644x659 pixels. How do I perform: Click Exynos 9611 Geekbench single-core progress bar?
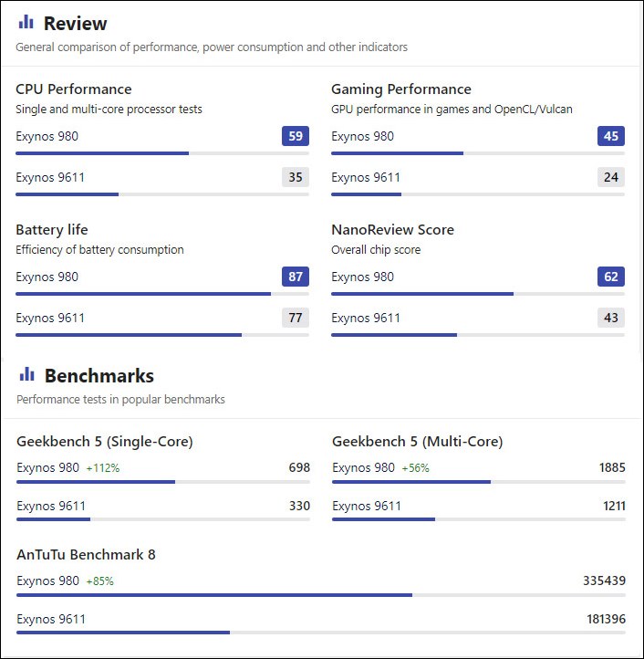pos(163,519)
